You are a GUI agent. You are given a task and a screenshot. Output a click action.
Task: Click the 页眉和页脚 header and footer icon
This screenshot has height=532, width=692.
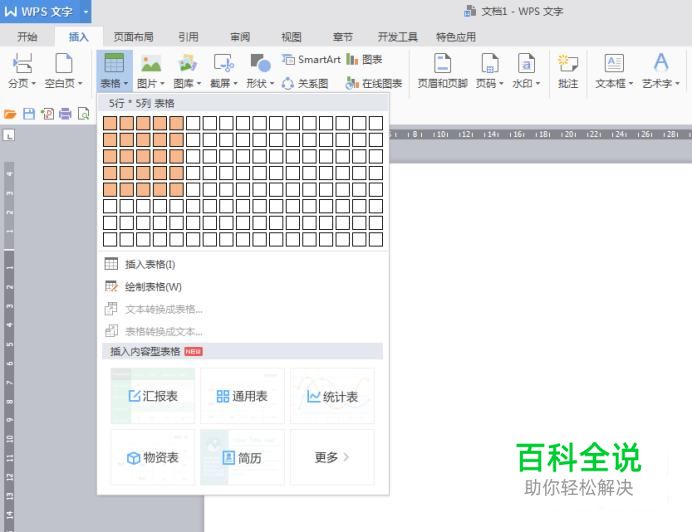(443, 63)
